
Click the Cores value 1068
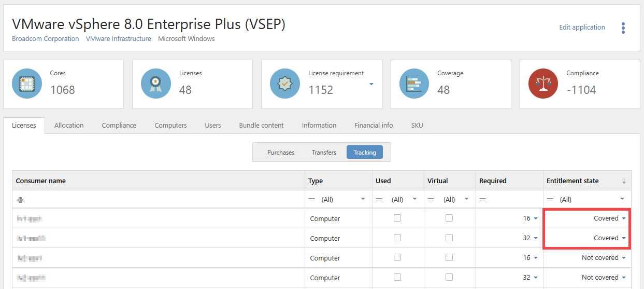point(63,90)
